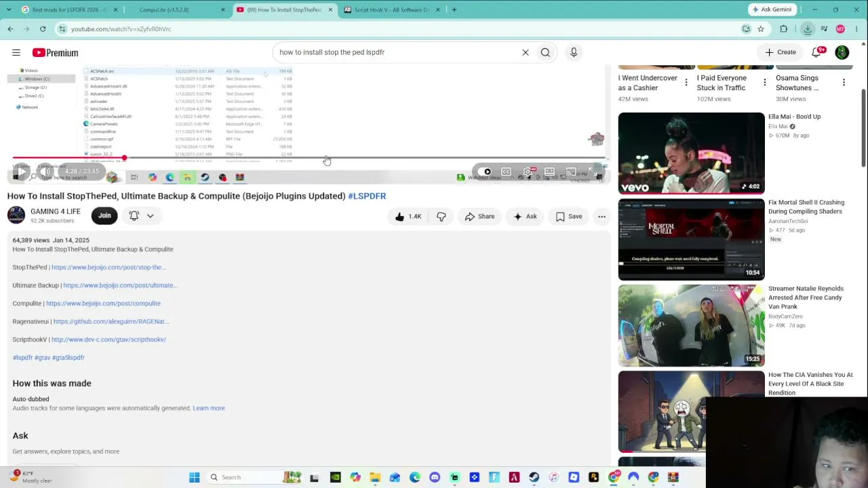Run the YouTube search with magnifier icon
Viewport: 868px width, 488px height.
(545, 52)
